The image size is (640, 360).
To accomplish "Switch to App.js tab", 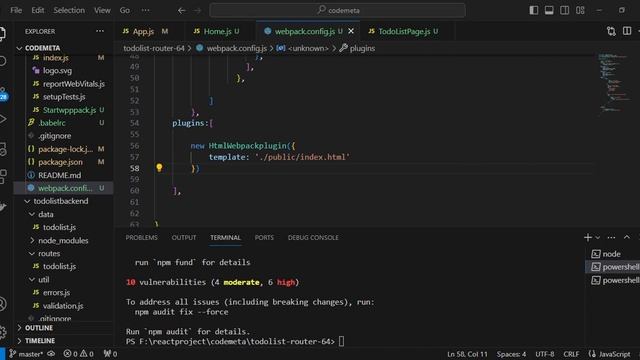I will tap(143, 31).
